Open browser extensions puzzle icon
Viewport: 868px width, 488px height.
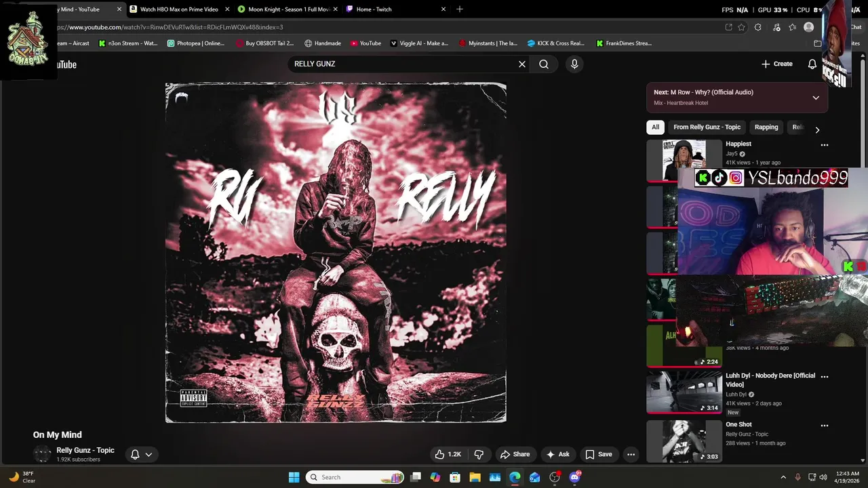coord(758,27)
